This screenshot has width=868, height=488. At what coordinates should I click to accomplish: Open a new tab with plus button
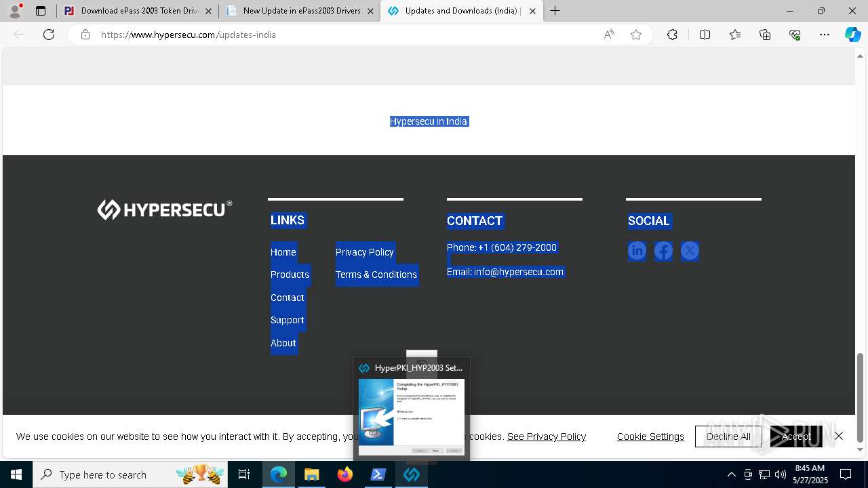555,11
